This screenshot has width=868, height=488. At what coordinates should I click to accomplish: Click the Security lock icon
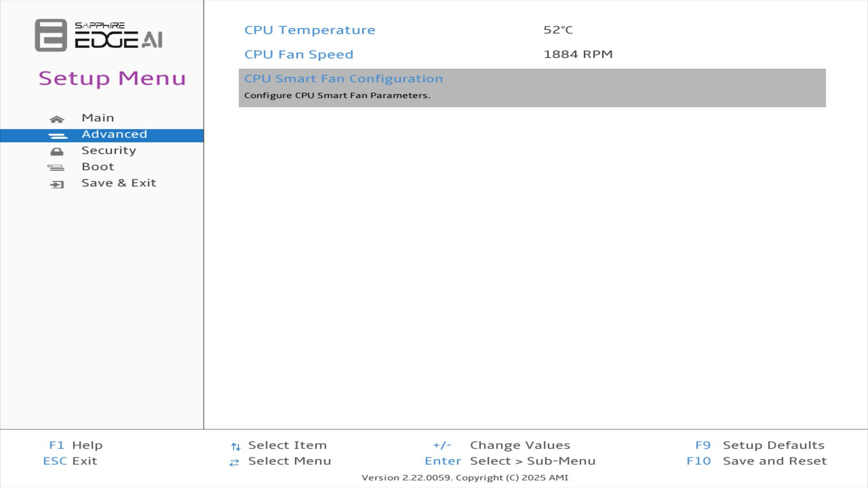pyautogui.click(x=57, y=151)
